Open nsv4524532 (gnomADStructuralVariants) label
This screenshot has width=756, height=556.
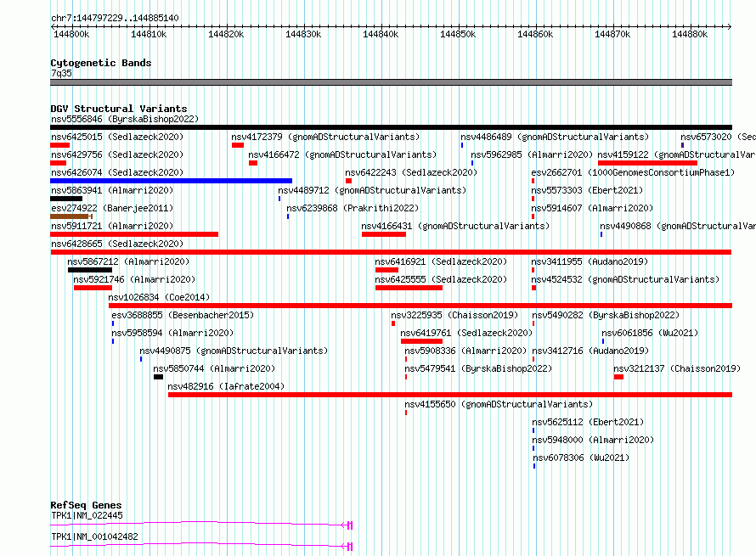point(625,279)
